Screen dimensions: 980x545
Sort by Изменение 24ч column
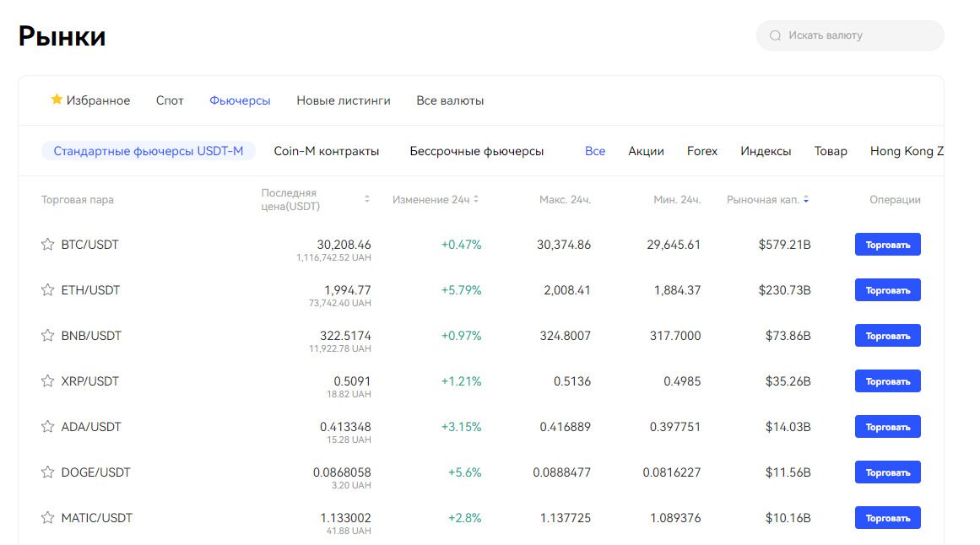[476, 200]
